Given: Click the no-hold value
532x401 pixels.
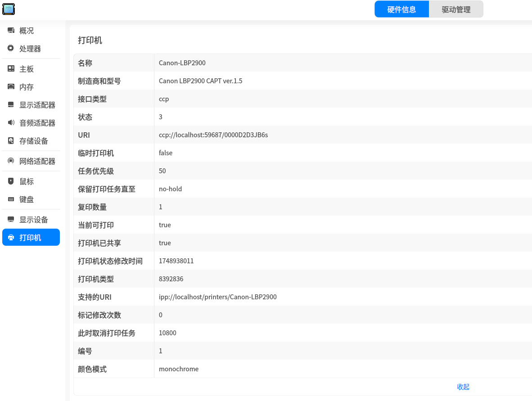Looking at the screenshot, I should (170, 189).
